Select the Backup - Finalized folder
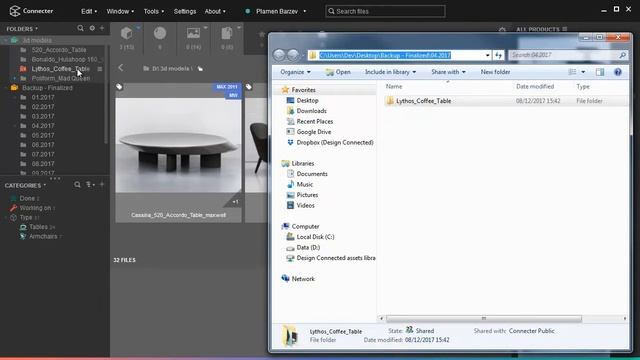 (x=47, y=88)
